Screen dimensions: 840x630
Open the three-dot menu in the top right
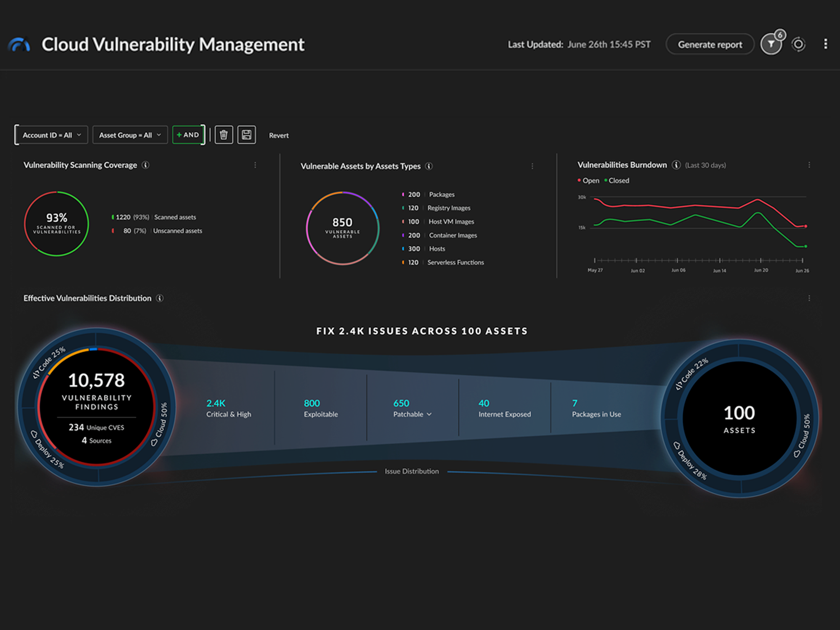point(825,44)
